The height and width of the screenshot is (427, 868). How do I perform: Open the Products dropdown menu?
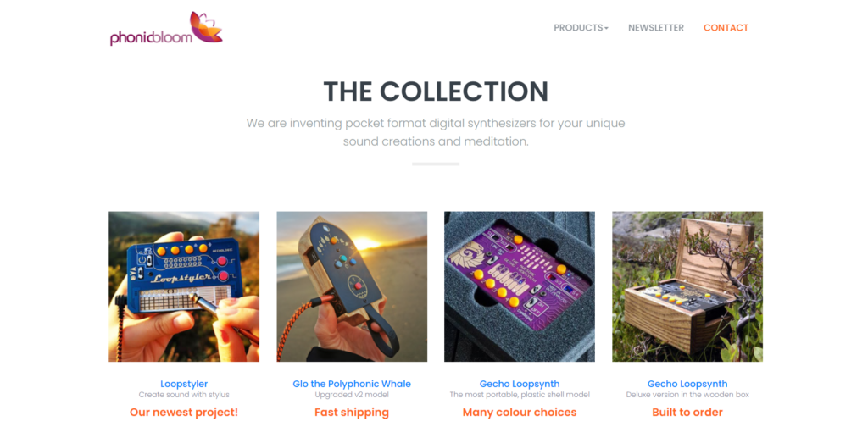[x=581, y=28]
